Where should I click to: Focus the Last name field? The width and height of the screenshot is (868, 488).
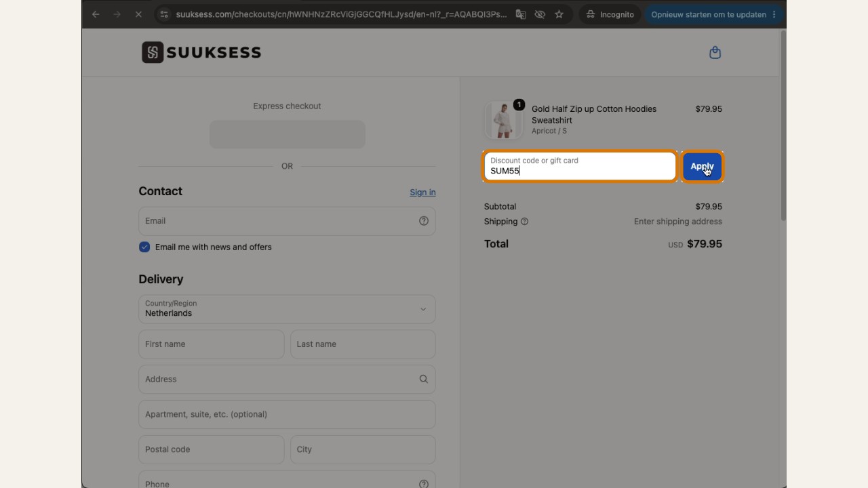363,344
